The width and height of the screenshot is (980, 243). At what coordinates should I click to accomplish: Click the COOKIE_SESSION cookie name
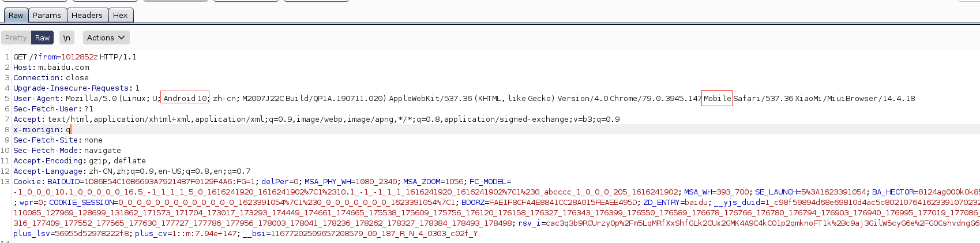click(x=81, y=202)
